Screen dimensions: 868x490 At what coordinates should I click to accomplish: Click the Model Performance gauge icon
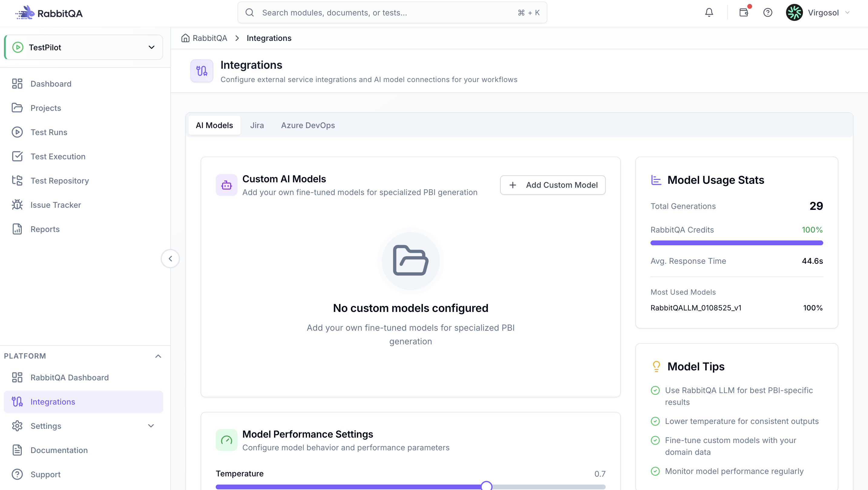tap(226, 440)
